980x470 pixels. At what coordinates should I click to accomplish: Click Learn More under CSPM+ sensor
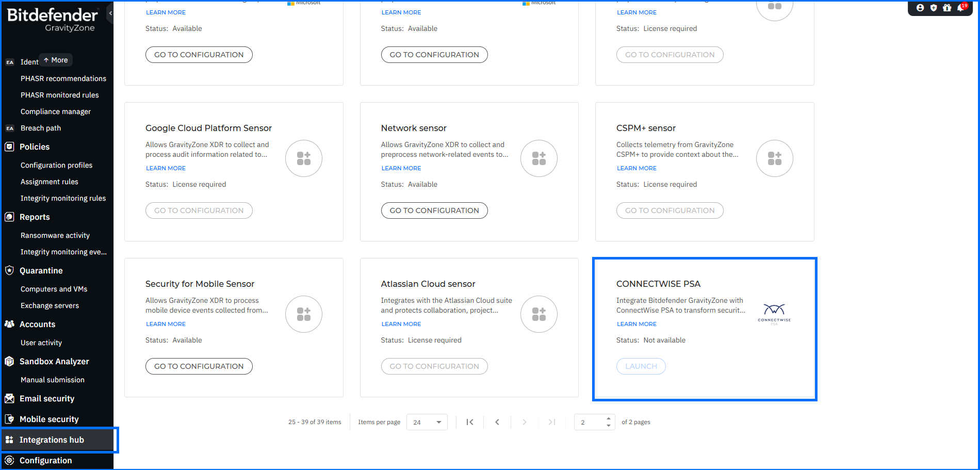tap(636, 168)
